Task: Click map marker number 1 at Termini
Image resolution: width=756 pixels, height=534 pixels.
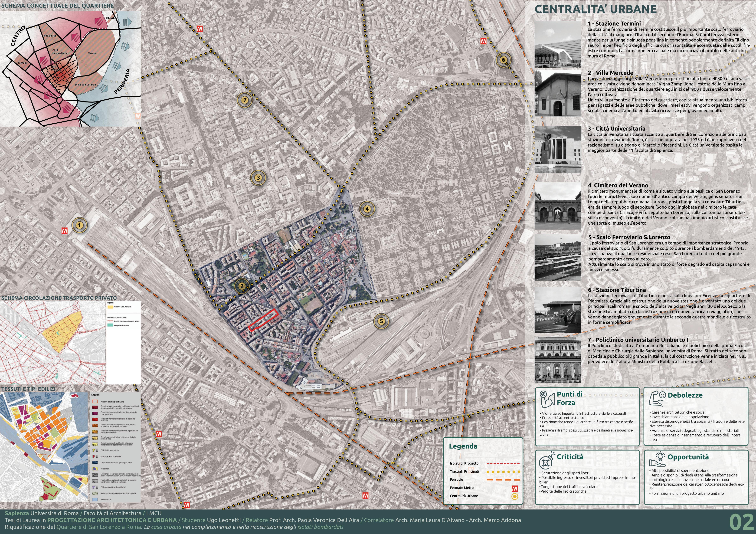Action: pos(79,226)
